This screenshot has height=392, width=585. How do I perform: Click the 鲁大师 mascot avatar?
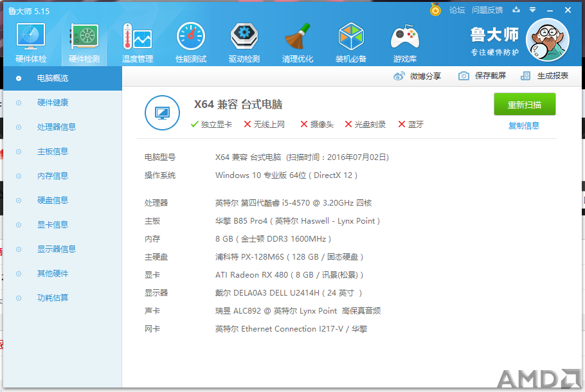547,40
